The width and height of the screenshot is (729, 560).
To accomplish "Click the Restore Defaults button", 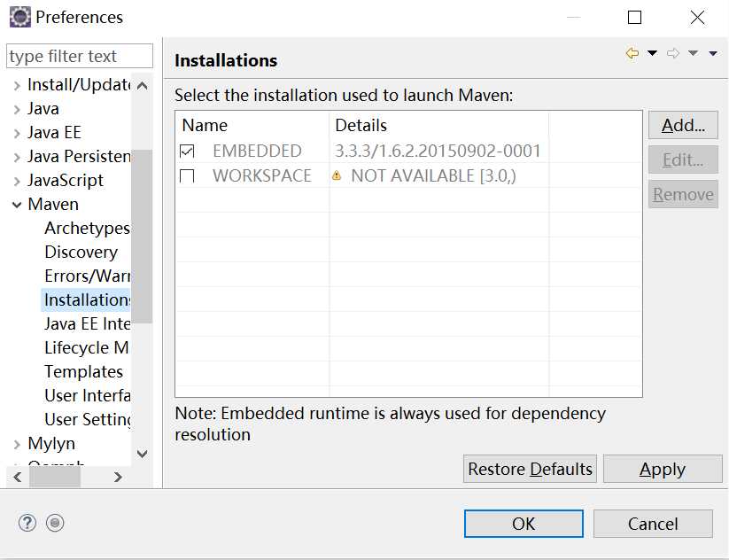I will [x=530, y=469].
